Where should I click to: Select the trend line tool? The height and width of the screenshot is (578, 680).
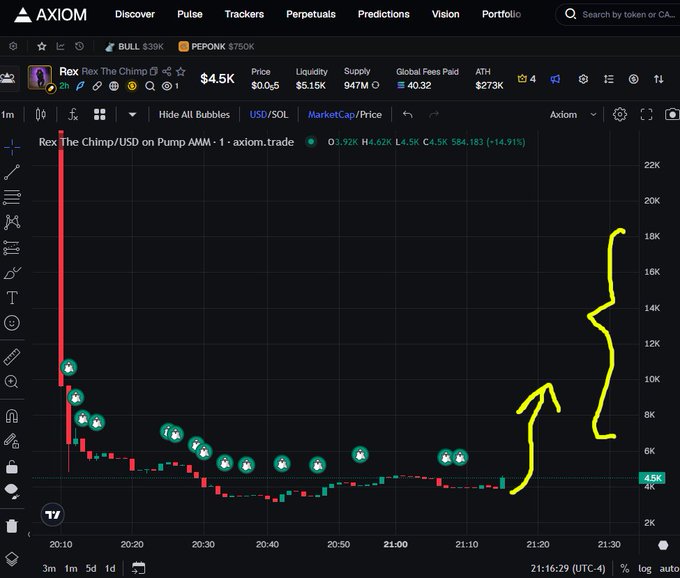(12, 172)
